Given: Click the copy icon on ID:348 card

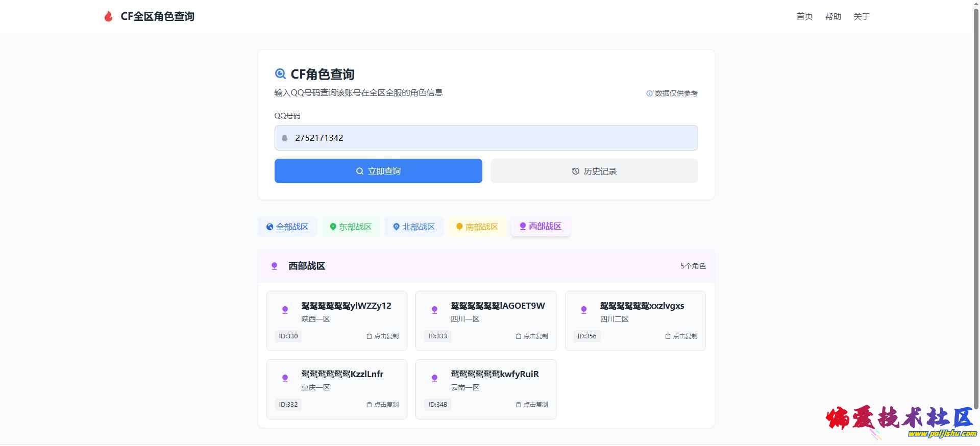Looking at the screenshot, I should (518, 405).
